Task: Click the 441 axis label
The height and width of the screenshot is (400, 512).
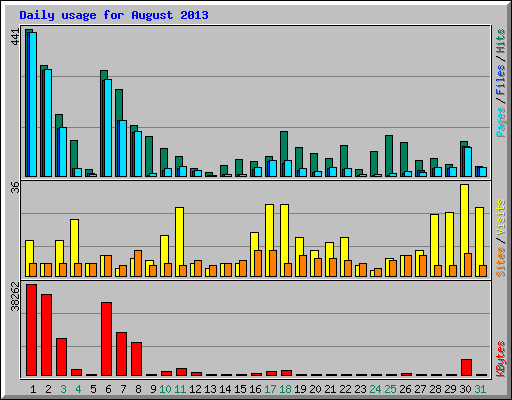Action: [15, 37]
